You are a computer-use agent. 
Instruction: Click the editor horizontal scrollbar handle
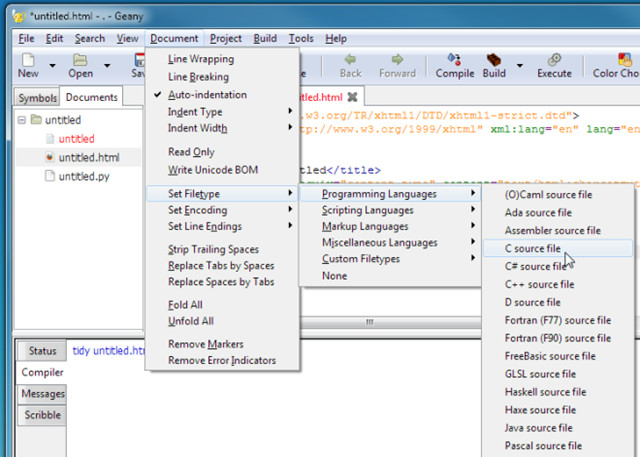369,322
